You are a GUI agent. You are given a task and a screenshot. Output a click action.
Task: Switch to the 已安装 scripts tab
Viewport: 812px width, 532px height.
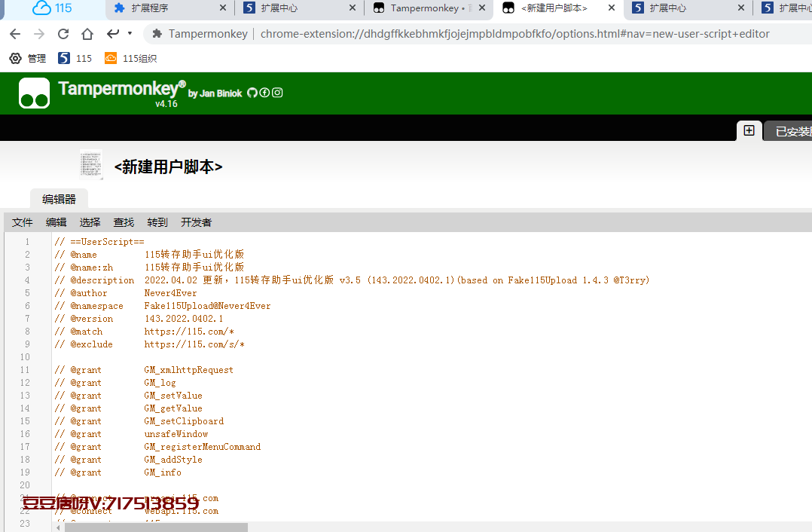click(792, 132)
